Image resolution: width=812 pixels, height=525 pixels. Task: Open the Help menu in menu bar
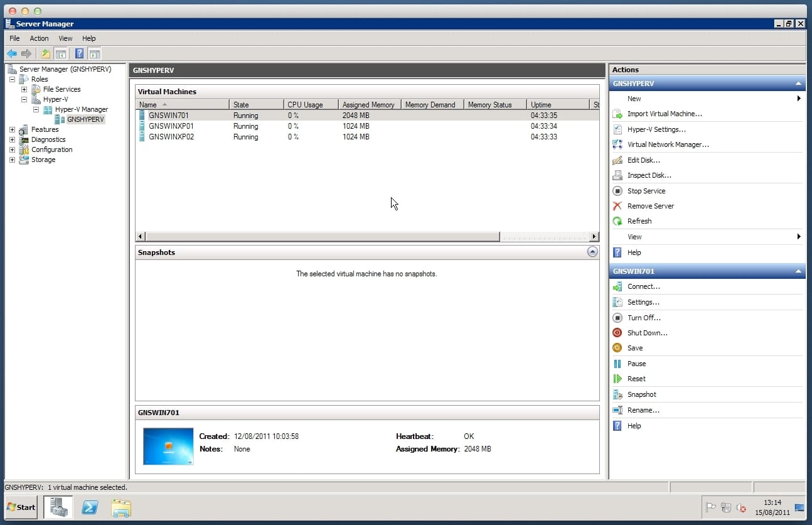click(x=89, y=38)
